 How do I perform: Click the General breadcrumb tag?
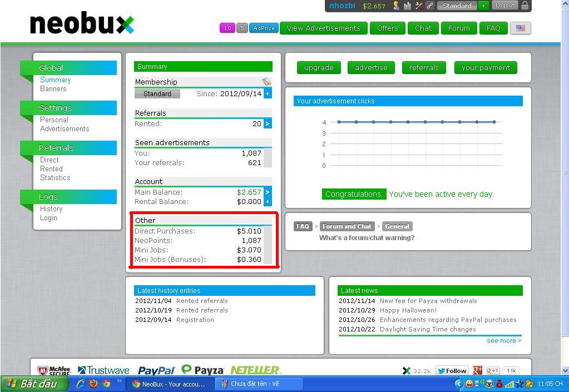coord(397,226)
